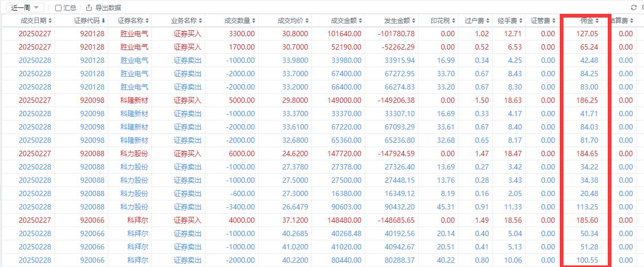The width and height of the screenshot is (644, 267).
Task: Toggle sort arrows on 成交均价 header
Action: pyautogui.click(x=307, y=21)
